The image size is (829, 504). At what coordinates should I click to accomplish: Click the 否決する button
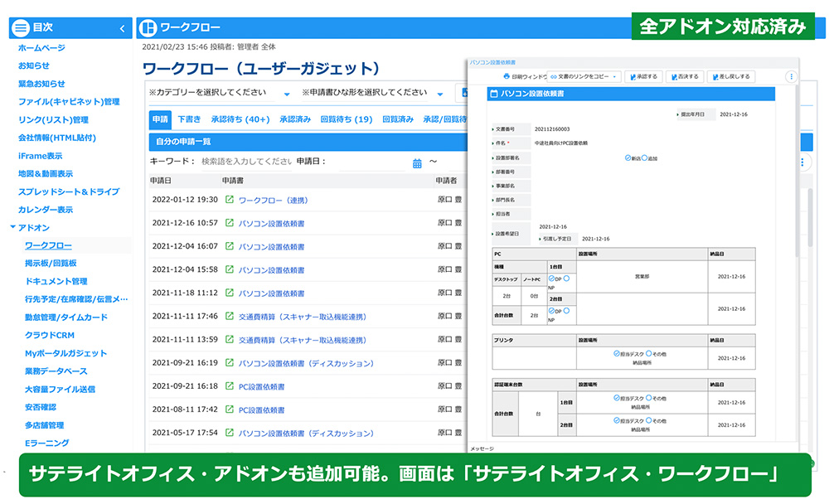685,77
